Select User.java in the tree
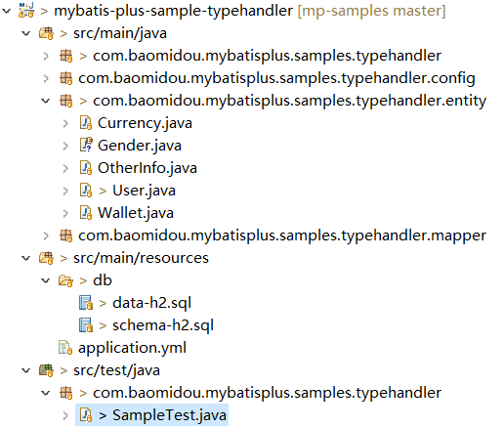504x428 pixels. (x=144, y=191)
